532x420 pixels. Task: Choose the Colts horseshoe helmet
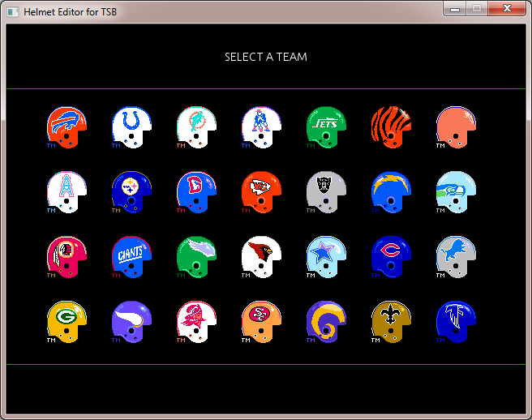131,127
